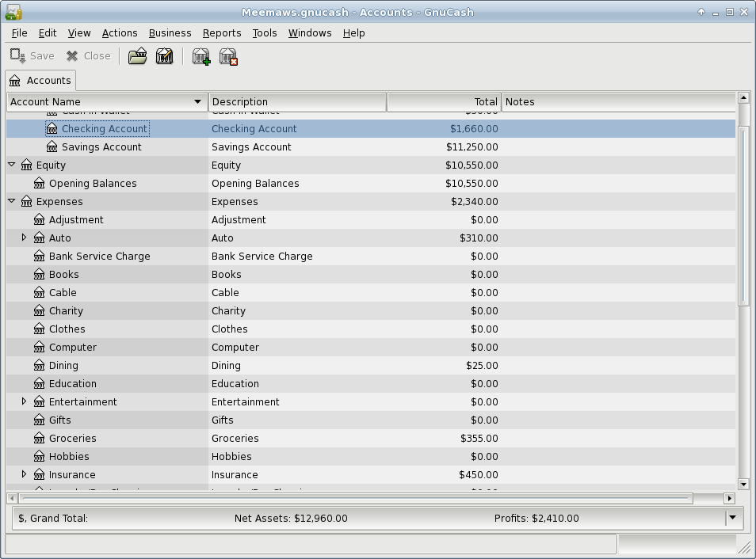Open selected account via folder icon
Screen dimensions: 756x559
coord(137,56)
